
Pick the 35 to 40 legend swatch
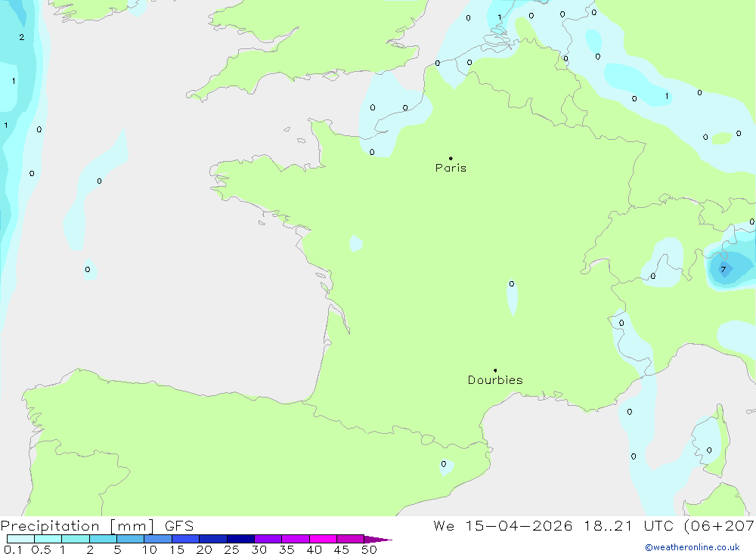click(x=296, y=539)
